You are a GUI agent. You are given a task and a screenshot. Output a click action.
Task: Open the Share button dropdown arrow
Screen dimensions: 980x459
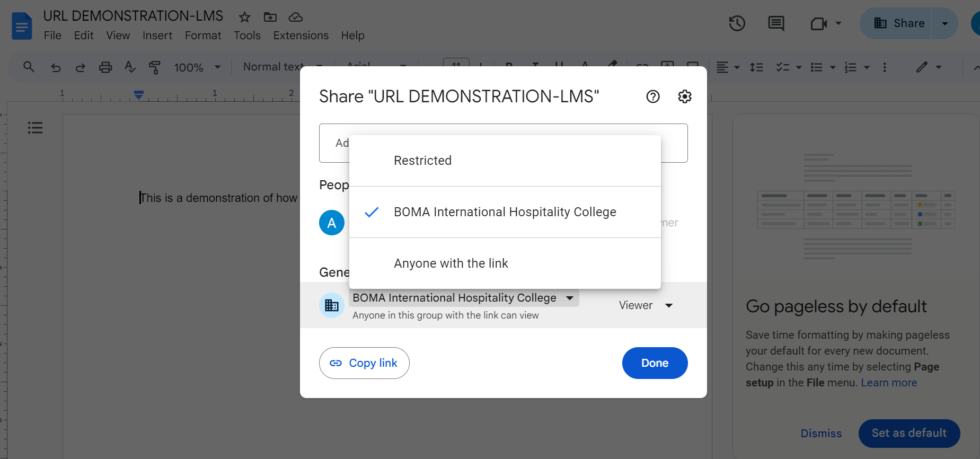coord(945,23)
